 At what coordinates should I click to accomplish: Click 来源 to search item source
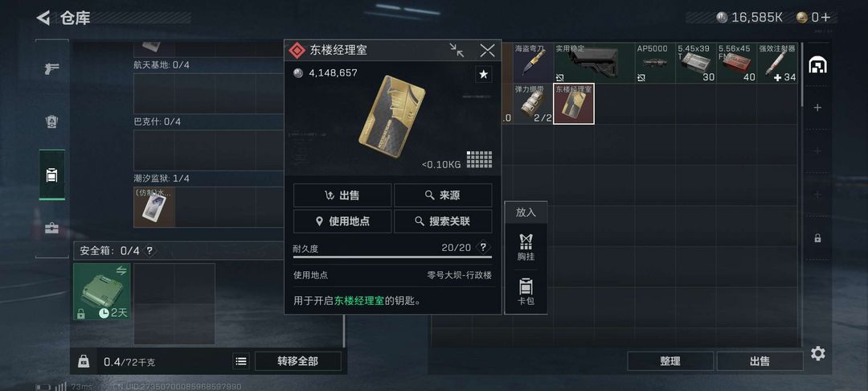[x=443, y=195]
